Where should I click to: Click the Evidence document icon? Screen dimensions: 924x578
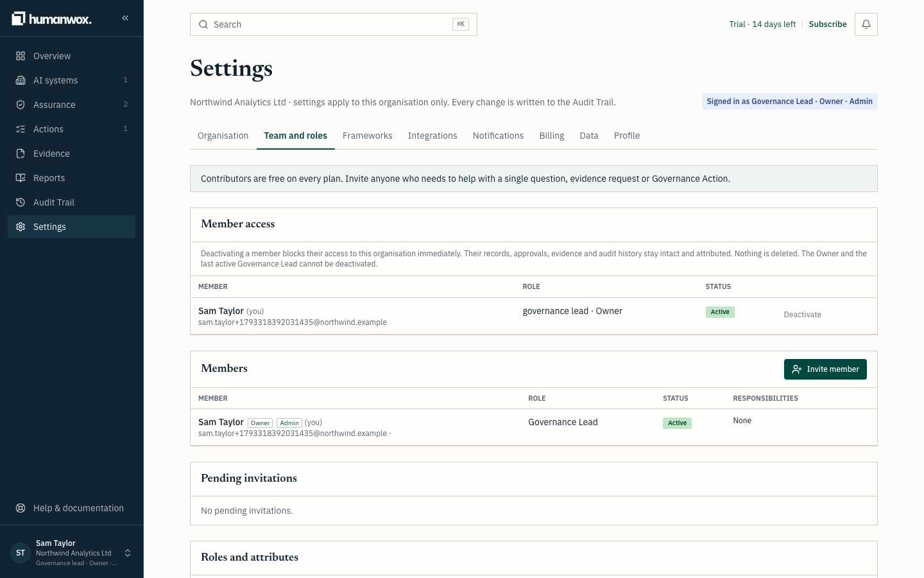pos(21,153)
